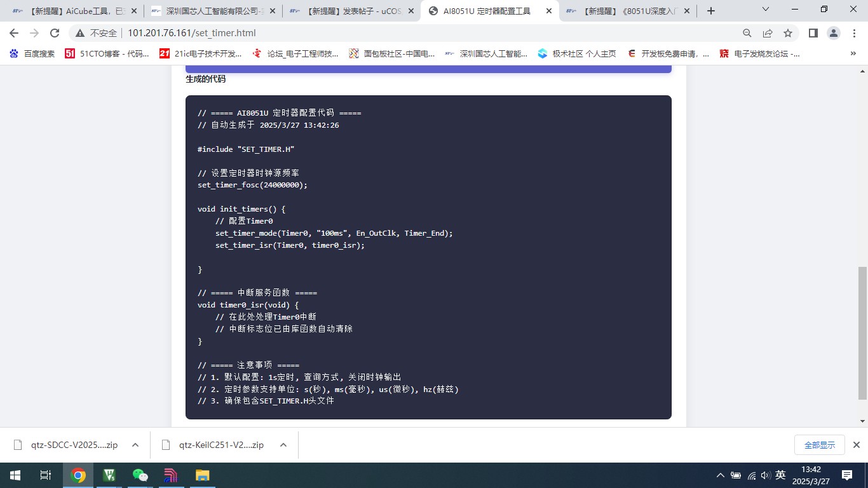Close the AiCube工具 tab
The image size is (868, 488).
point(133,11)
